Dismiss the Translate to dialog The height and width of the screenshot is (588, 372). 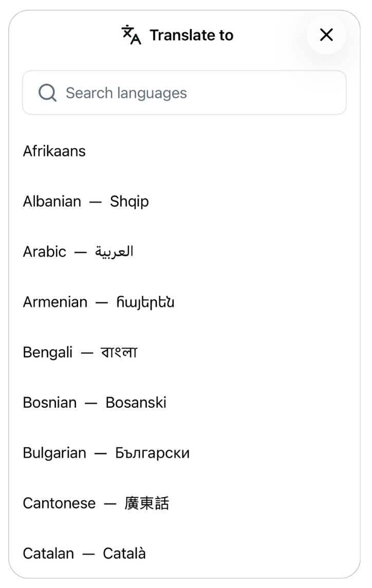click(326, 35)
